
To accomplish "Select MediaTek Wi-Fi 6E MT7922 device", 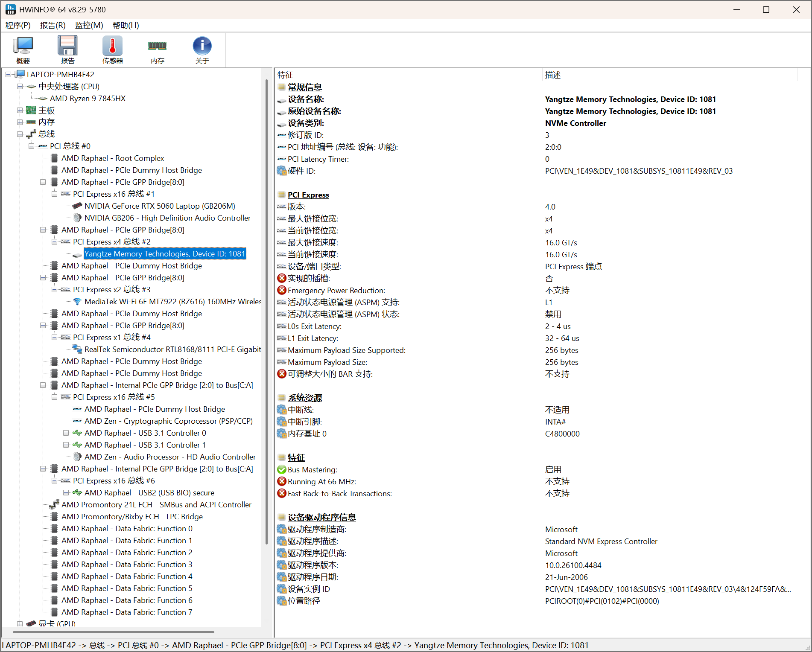I will (172, 302).
